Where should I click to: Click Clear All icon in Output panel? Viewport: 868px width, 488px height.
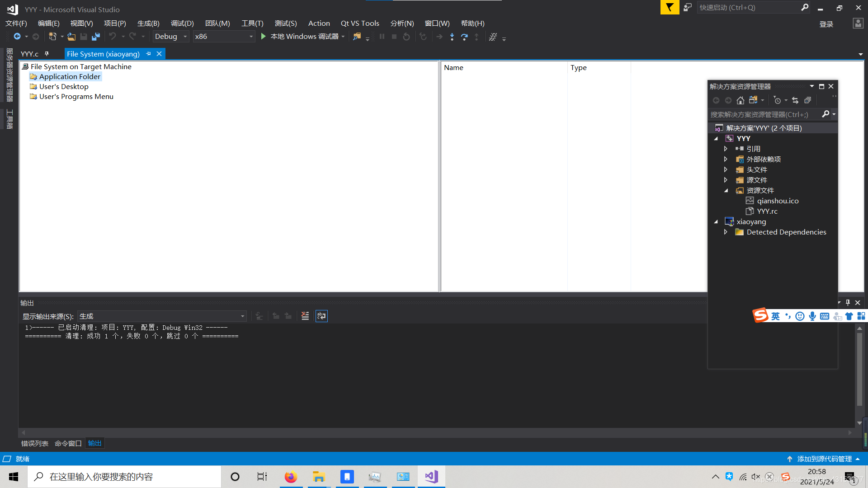coord(305,316)
